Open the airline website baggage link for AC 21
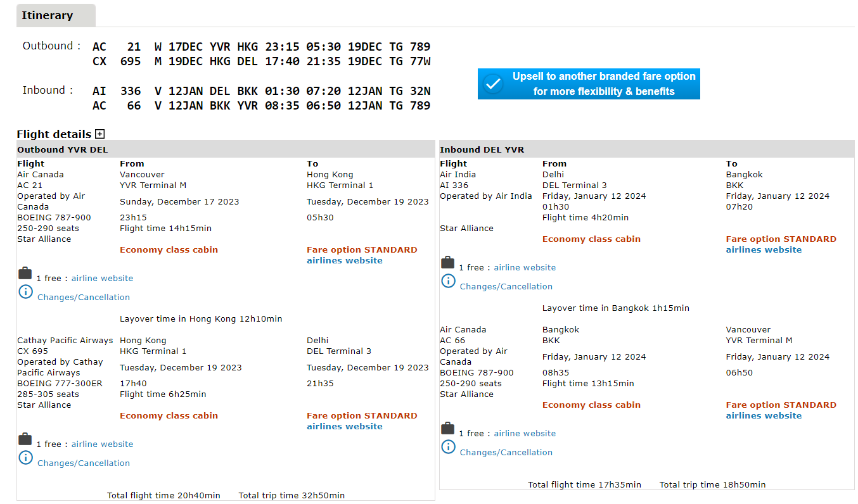 click(x=102, y=279)
